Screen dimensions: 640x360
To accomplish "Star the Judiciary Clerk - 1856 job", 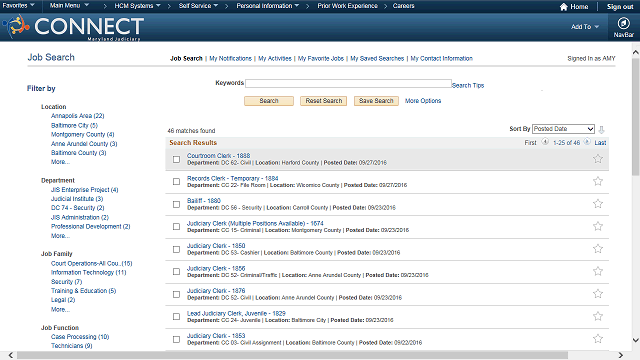I will click(598, 271).
